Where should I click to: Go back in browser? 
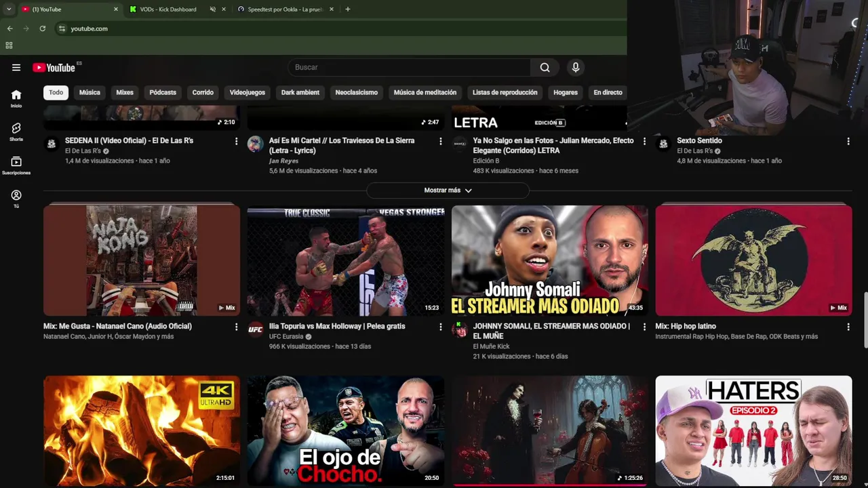[x=9, y=28]
